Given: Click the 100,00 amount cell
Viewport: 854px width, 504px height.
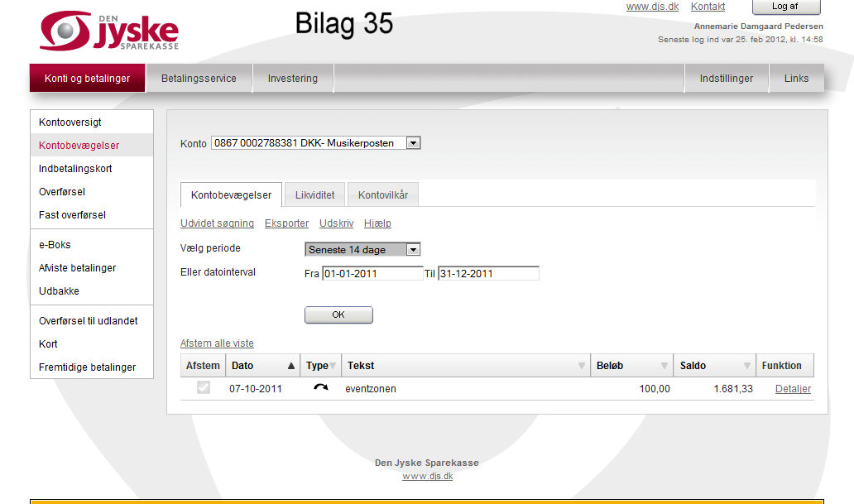Looking at the screenshot, I should click(x=654, y=388).
